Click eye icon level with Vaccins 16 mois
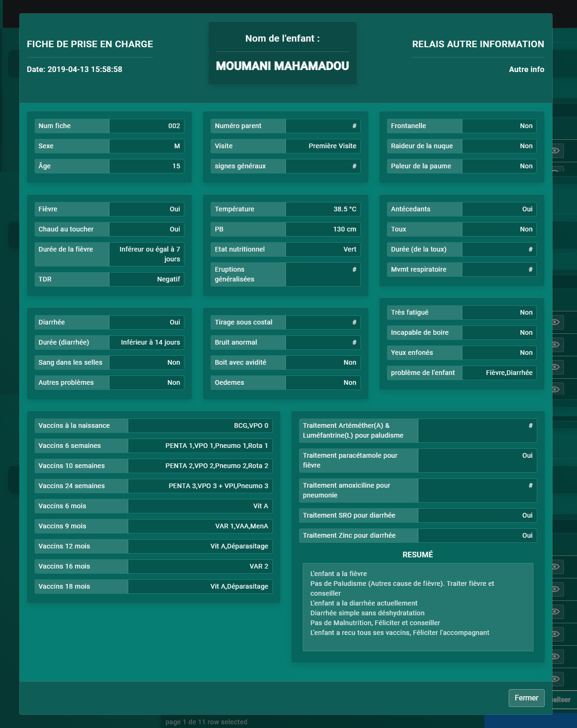 (556, 567)
